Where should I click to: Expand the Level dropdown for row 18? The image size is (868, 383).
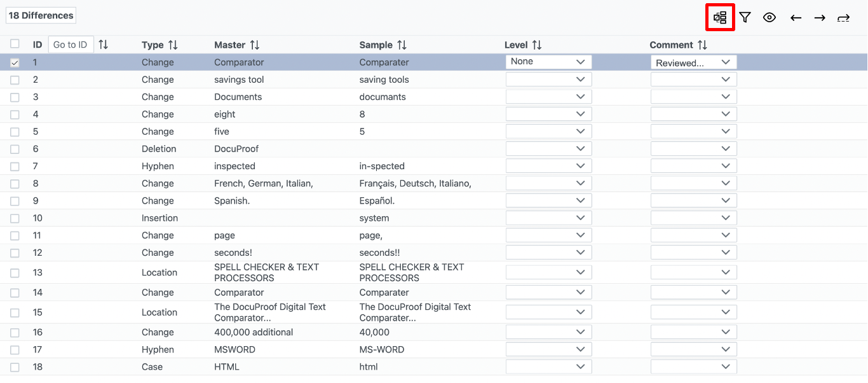pyautogui.click(x=548, y=367)
